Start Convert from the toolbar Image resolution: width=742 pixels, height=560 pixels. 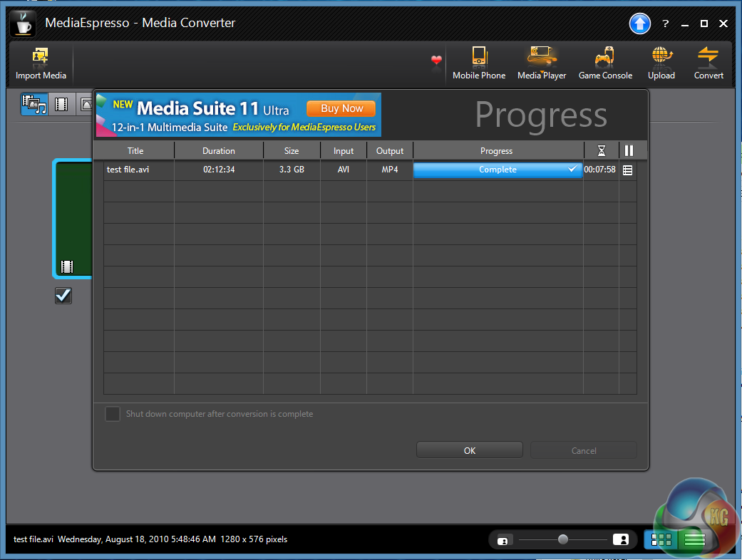pos(708,64)
